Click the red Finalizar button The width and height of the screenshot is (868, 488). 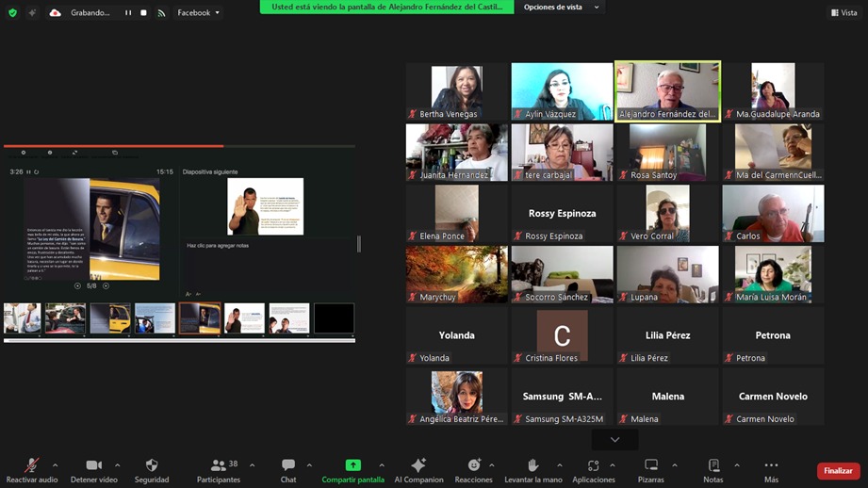pos(838,471)
